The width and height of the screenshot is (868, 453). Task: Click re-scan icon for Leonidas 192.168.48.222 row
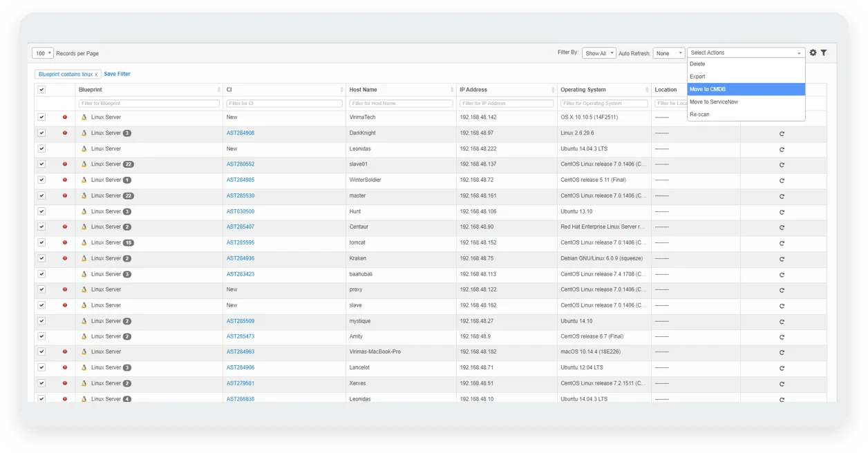[782, 149]
